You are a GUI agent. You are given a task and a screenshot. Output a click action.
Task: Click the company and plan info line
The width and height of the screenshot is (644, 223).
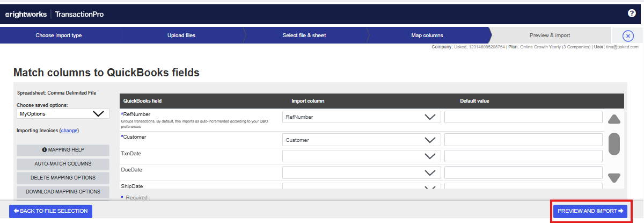coord(534,47)
